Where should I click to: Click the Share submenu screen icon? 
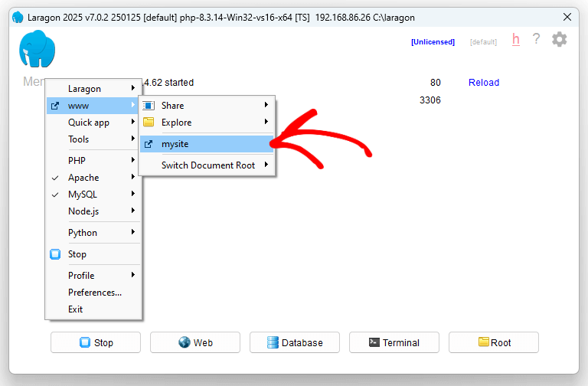[x=149, y=106]
